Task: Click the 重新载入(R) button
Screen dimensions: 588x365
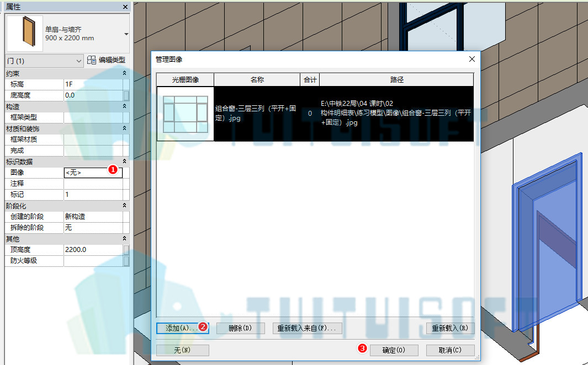Action: tap(451, 328)
